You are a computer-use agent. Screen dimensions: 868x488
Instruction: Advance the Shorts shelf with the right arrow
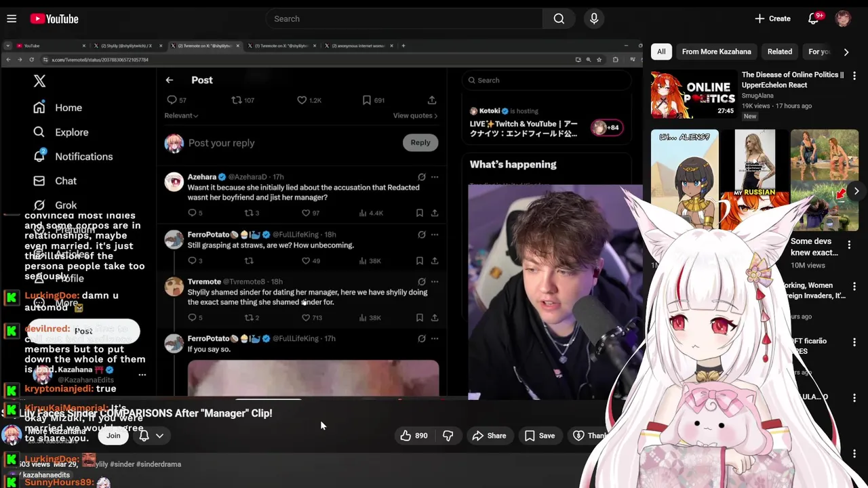point(856,191)
